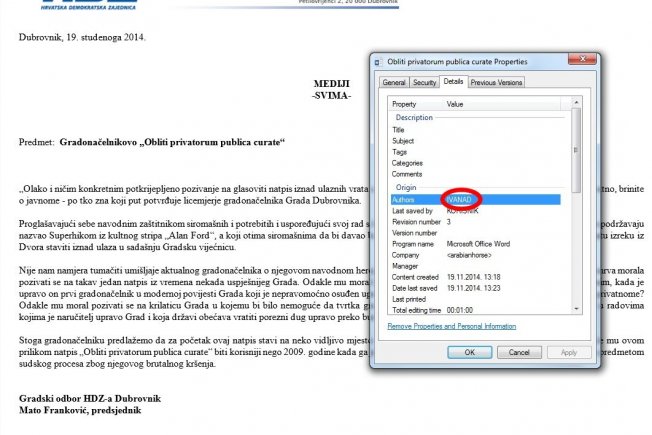The image size is (652, 435).
Task: Select the Categories property row
Action: point(475,163)
